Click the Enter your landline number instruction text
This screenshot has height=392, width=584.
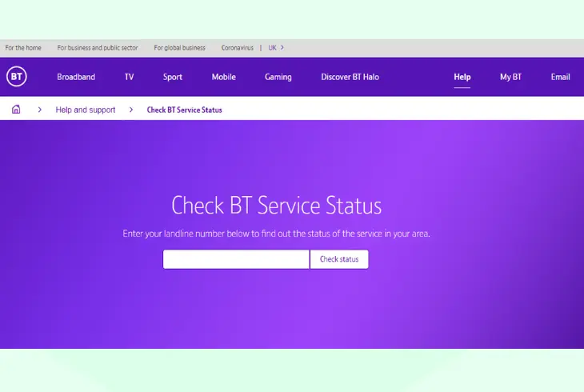click(x=276, y=234)
